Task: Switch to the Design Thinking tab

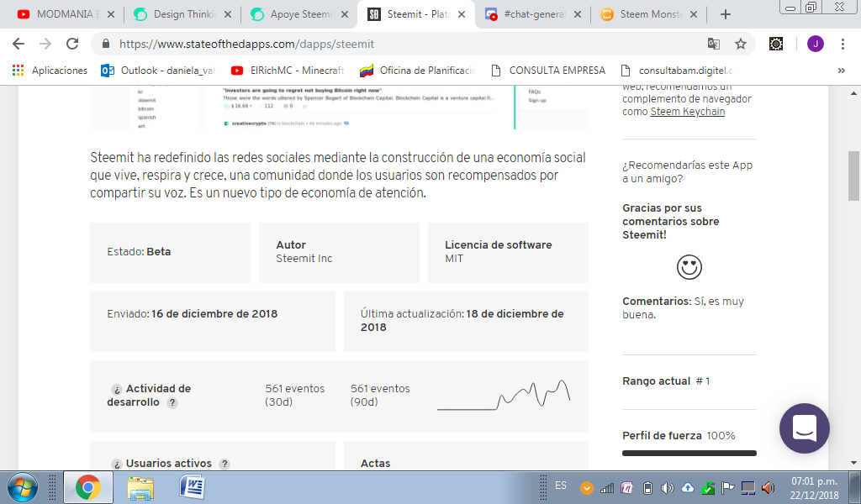Action: click(183, 14)
